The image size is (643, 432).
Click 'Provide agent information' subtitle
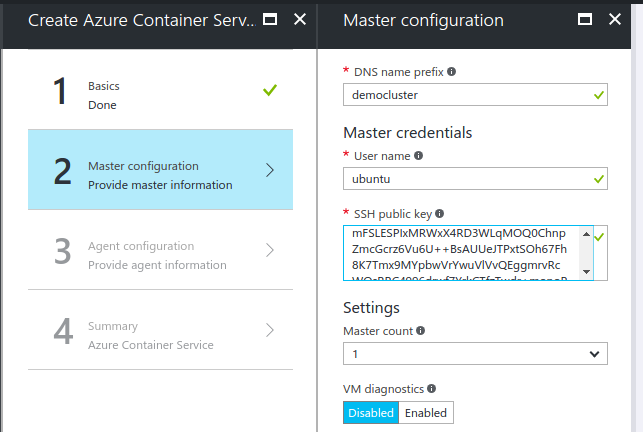click(157, 265)
